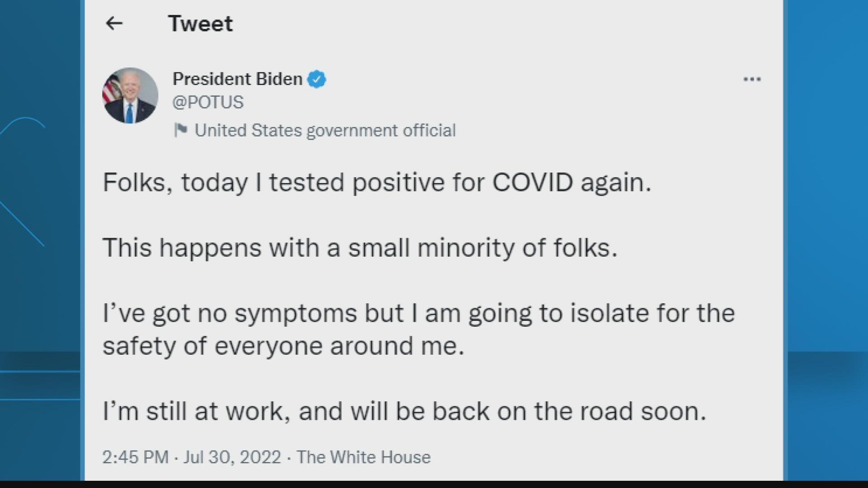868x488 pixels.
Task: Select the Tweet header title
Action: click(x=200, y=23)
